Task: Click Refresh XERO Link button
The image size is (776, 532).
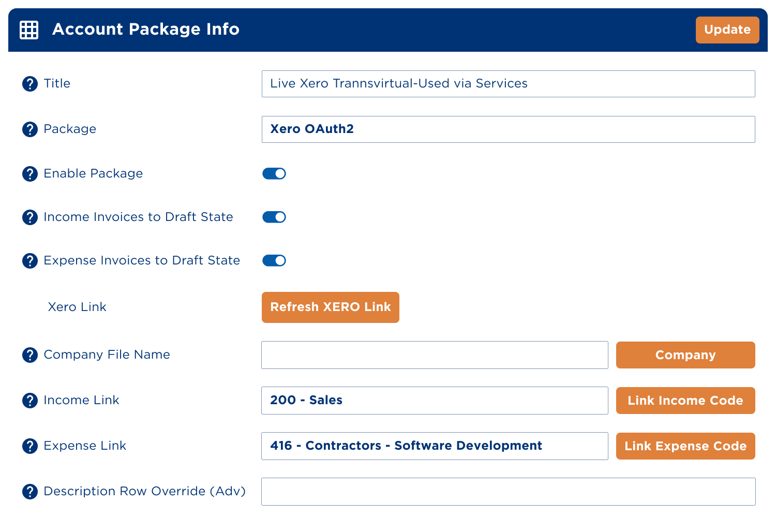Action: pos(331,307)
